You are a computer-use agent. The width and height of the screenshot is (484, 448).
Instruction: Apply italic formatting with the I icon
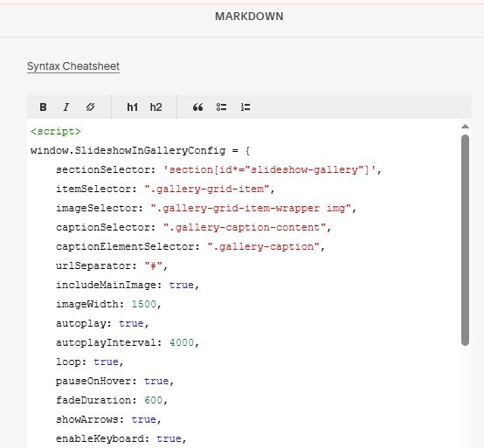(x=66, y=107)
